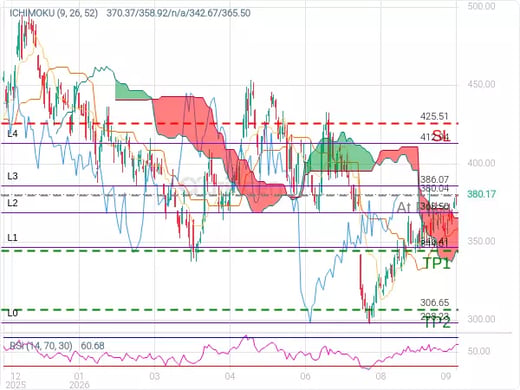Click the 380.04 level value
The width and height of the screenshot is (520, 390).
click(x=435, y=188)
